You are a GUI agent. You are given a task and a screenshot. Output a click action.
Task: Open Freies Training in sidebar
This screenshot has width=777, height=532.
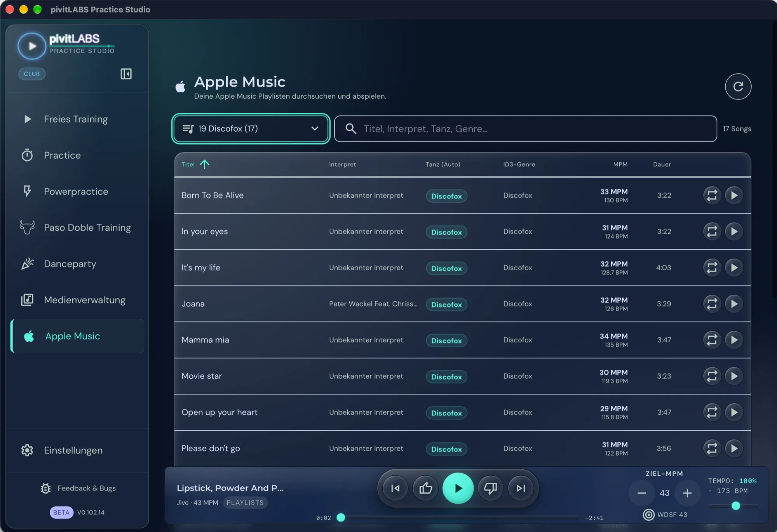click(78, 119)
